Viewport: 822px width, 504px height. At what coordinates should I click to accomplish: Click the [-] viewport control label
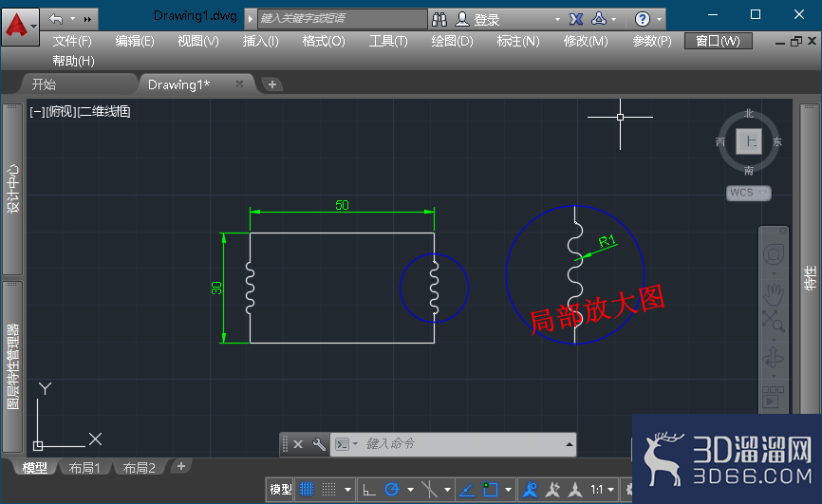pyautogui.click(x=37, y=111)
